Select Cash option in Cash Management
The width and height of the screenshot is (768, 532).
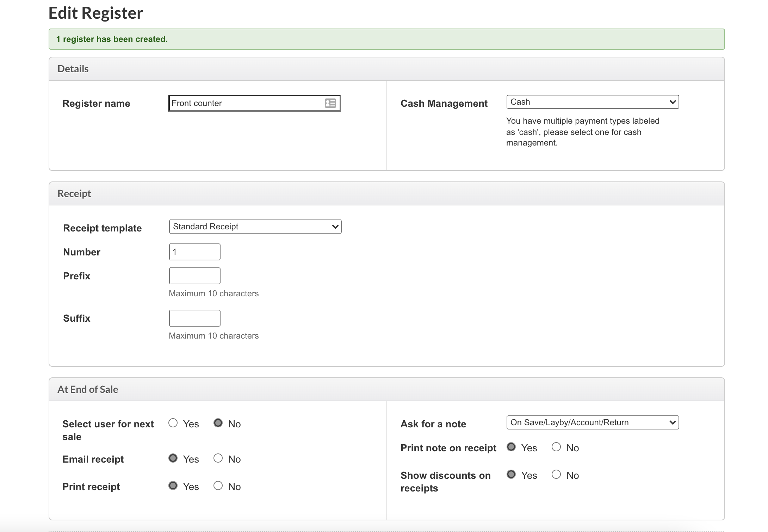coord(592,102)
